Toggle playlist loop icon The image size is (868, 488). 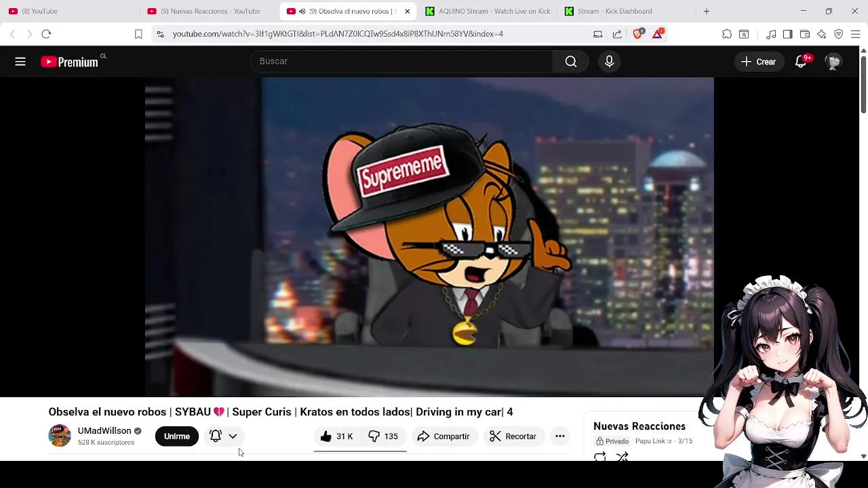coord(599,457)
